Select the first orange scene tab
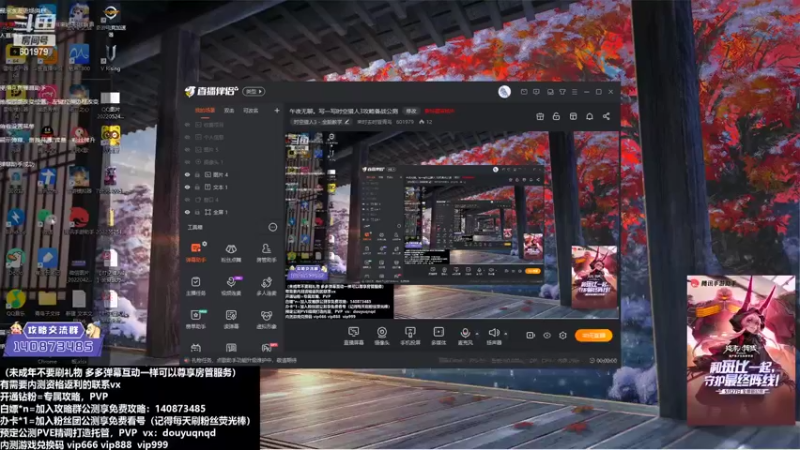This screenshot has width=800, height=450. [205, 110]
